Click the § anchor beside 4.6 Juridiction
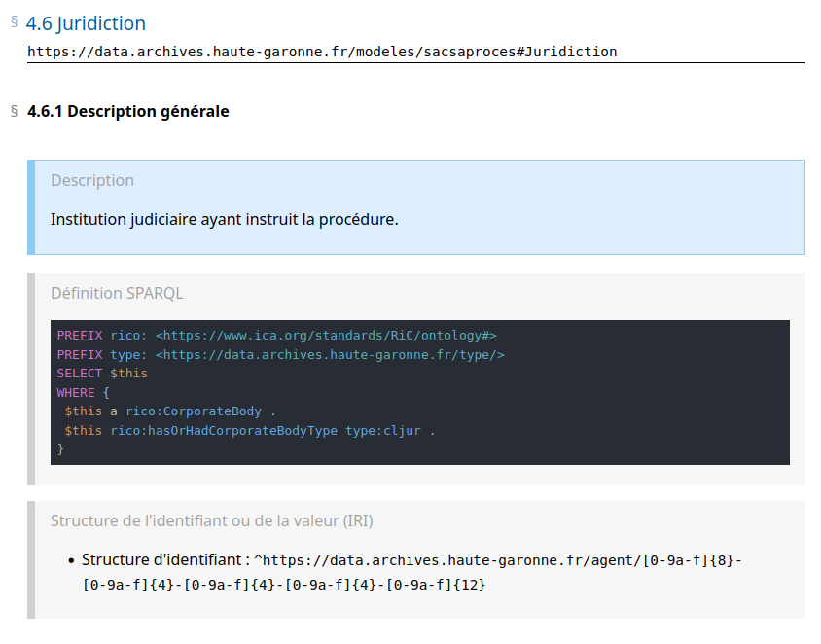821x644 pixels. pos(14,21)
